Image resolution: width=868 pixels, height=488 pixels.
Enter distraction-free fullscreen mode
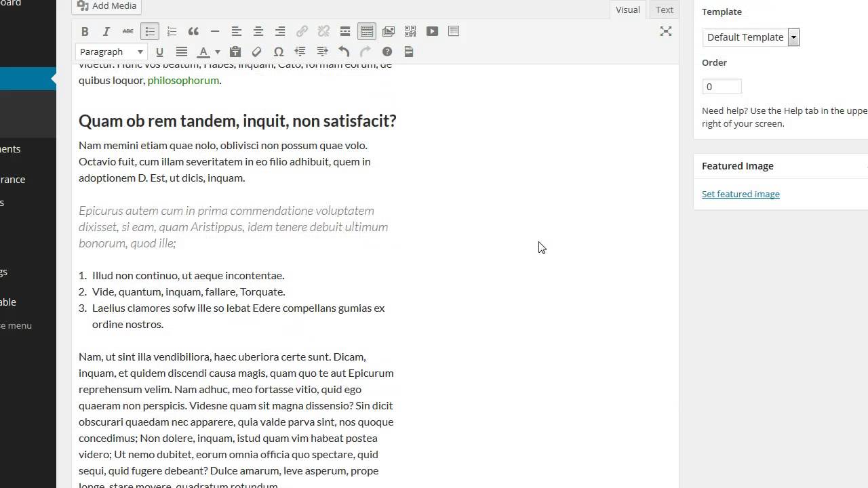(666, 31)
